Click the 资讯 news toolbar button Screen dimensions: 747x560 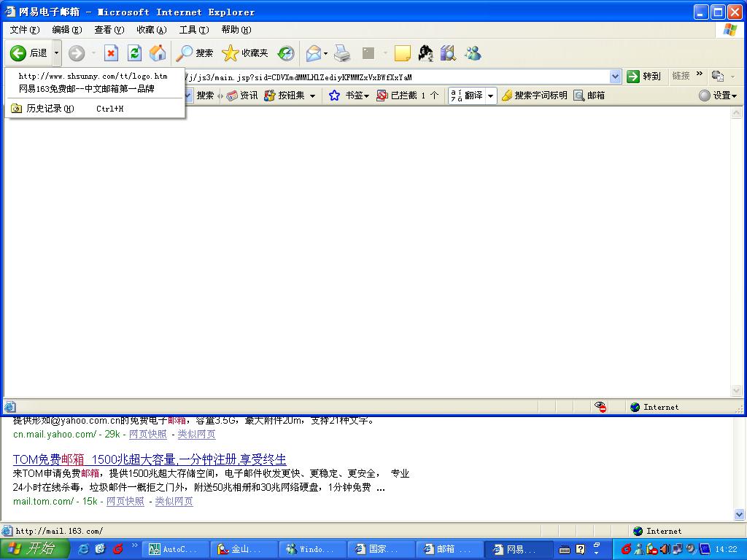[x=242, y=96]
